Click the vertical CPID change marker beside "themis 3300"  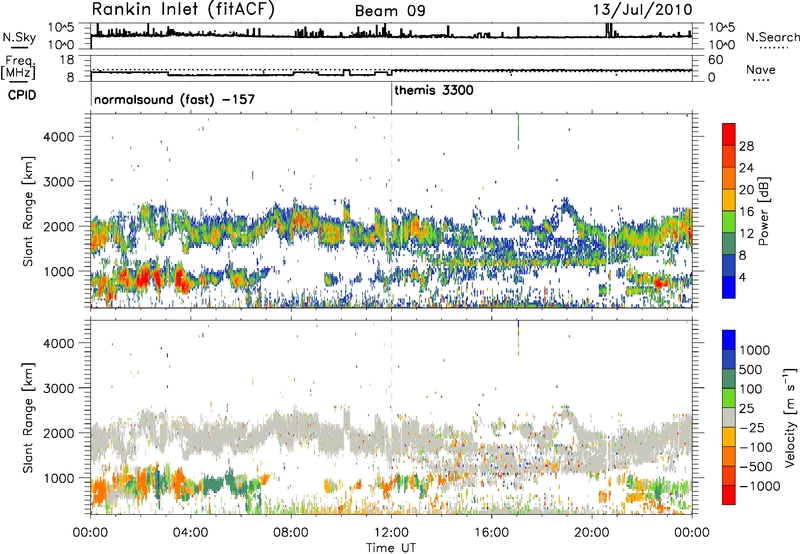(x=391, y=95)
